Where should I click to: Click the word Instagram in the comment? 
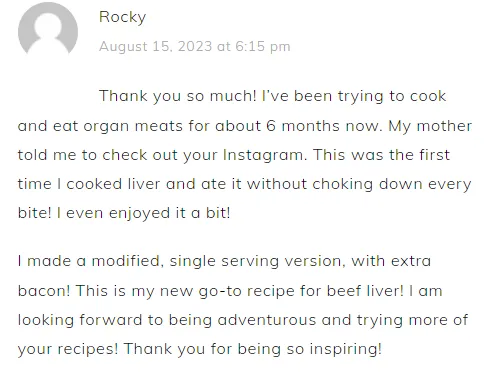[x=263, y=155]
